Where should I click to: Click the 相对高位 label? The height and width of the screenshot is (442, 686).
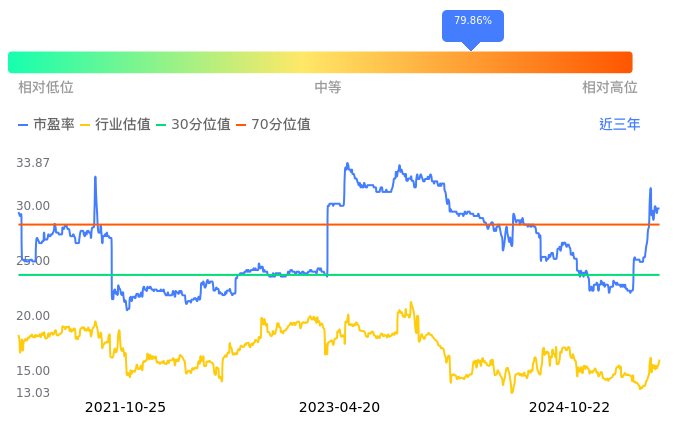(x=610, y=88)
